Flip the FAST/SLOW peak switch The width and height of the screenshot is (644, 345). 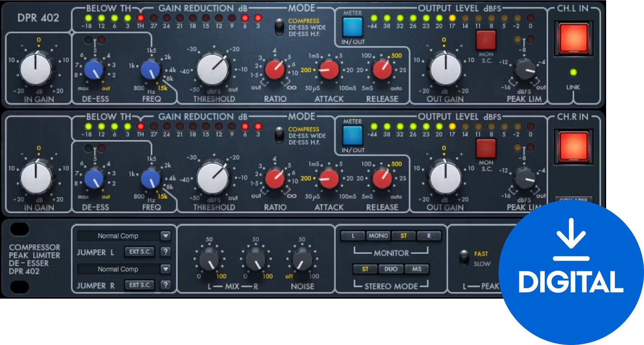click(464, 257)
